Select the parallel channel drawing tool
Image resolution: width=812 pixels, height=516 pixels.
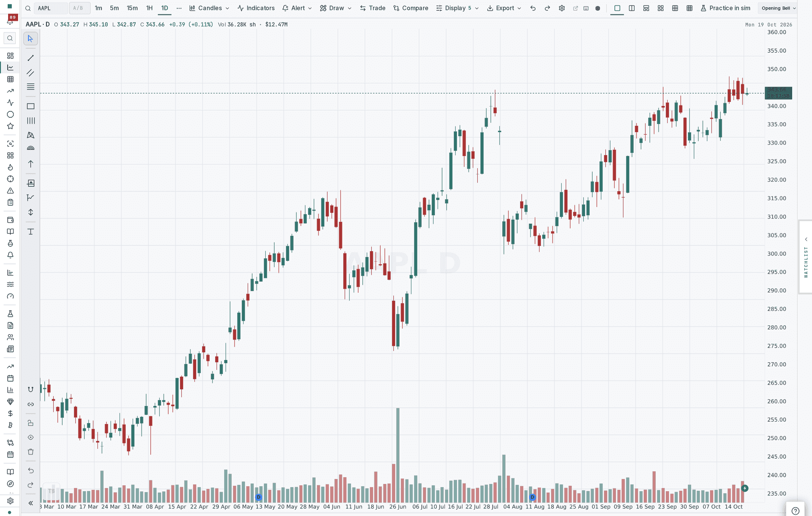point(31,73)
